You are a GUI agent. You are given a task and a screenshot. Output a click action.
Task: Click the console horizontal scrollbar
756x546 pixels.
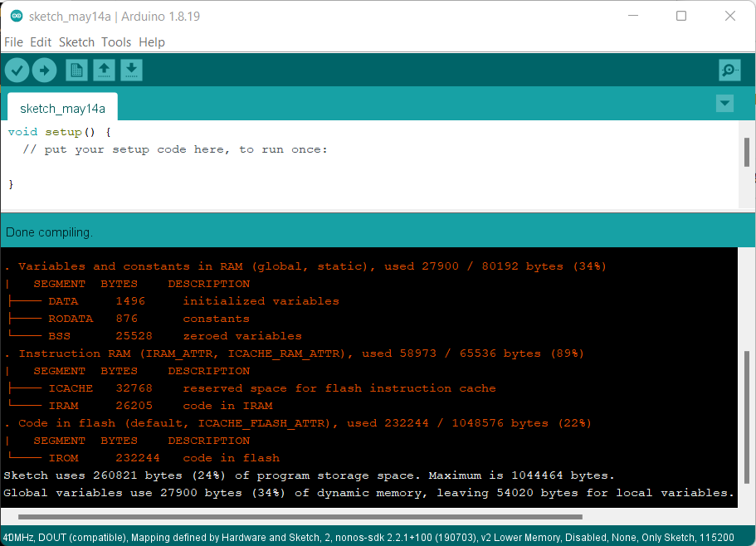pos(300,517)
